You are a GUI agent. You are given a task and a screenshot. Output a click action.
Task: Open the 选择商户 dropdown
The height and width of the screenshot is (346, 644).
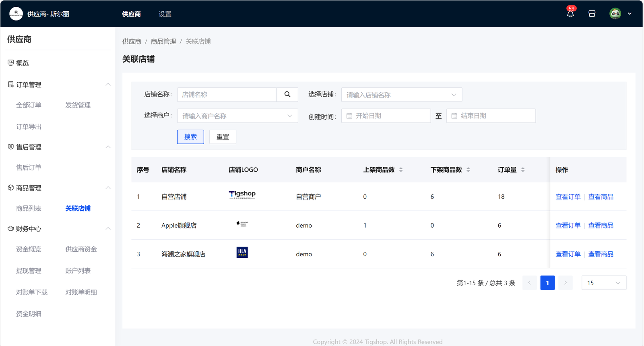237,116
